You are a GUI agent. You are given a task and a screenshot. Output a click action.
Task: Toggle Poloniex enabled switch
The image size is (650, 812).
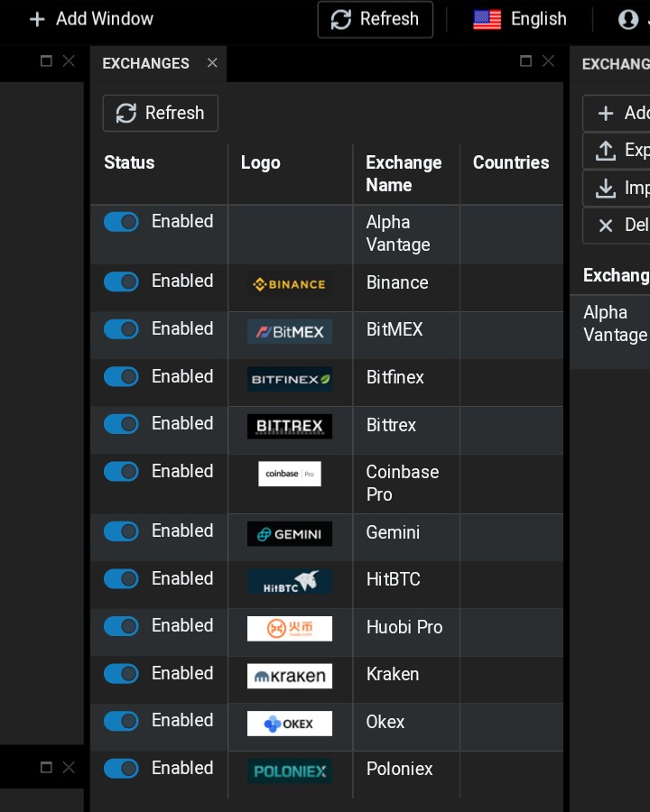pyautogui.click(x=121, y=769)
